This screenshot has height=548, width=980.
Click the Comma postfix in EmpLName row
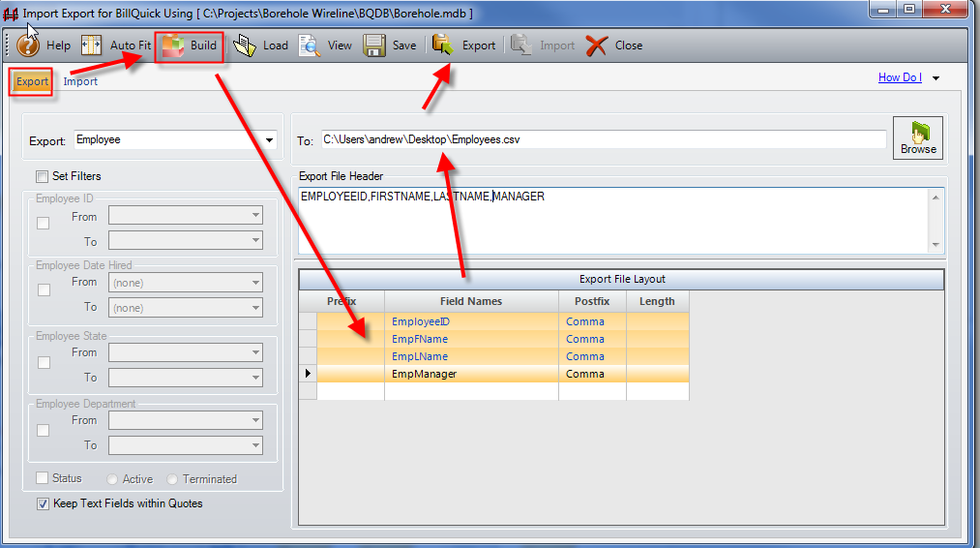click(592, 356)
